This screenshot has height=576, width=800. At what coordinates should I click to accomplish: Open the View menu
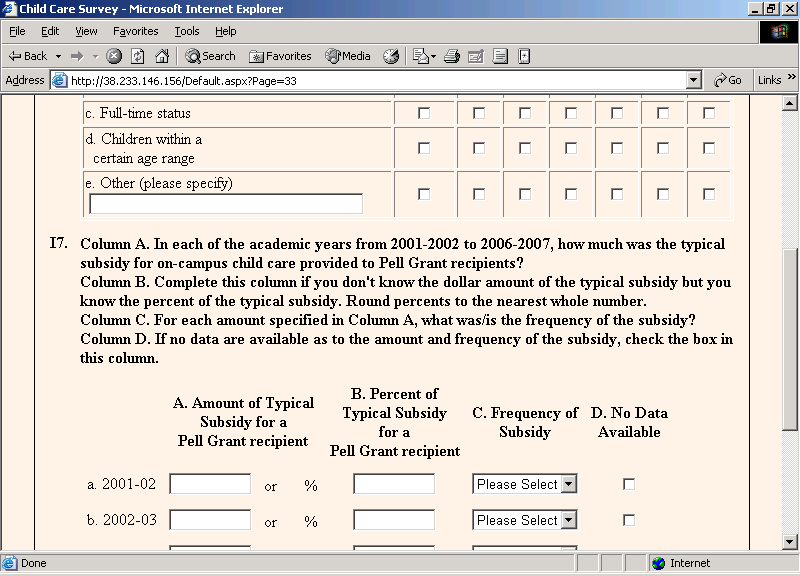86,32
